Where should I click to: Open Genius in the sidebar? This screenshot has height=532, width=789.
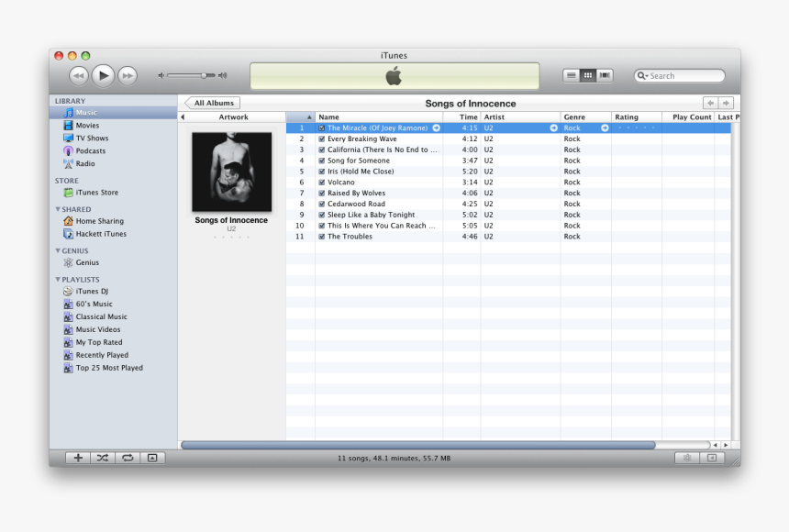point(88,262)
